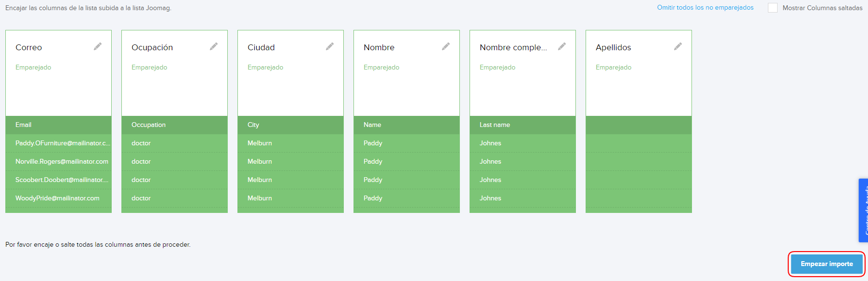Select the Correo column title
The image size is (868, 281).
29,47
